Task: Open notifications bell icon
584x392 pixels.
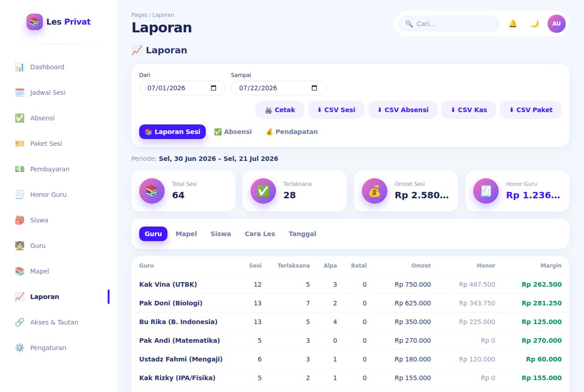Action: click(513, 24)
